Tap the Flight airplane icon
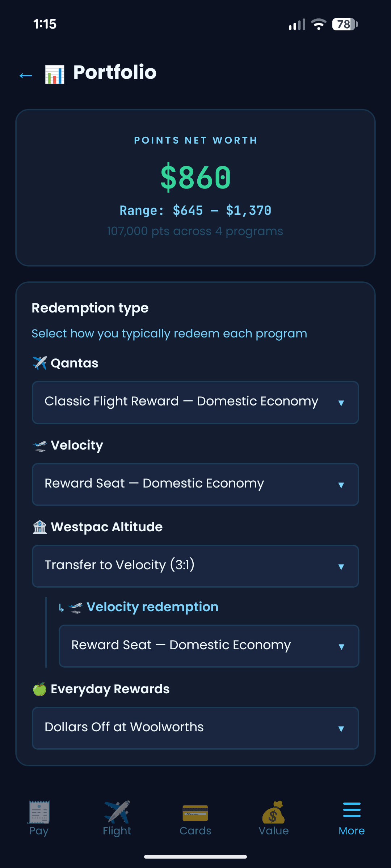The width and height of the screenshot is (391, 868). (117, 812)
